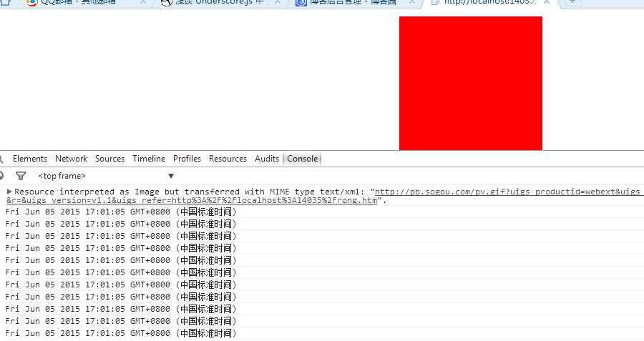Click the red square on the page
The image size is (644, 341).
471,84
